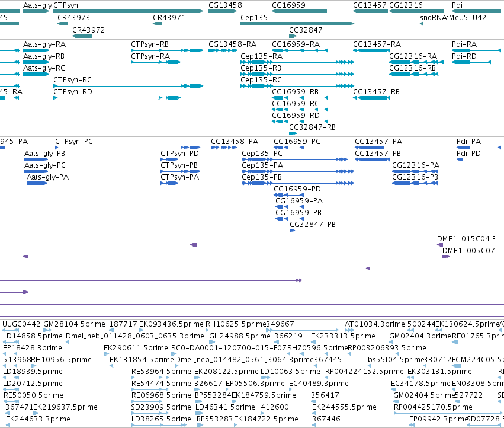Click the CG32847 gene label
The image size is (504, 428).
coord(306,30)
